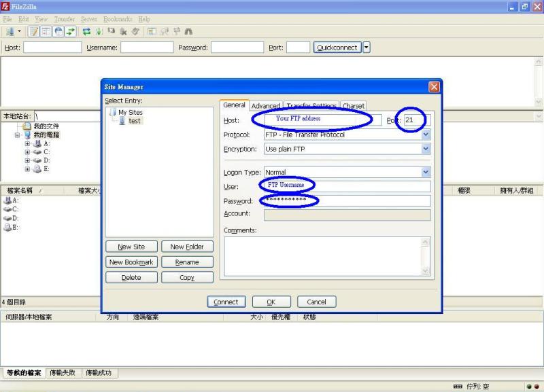Open the directory listing filters icon
This screenshot has width=544, height=392.
click(x=152, y=31)
